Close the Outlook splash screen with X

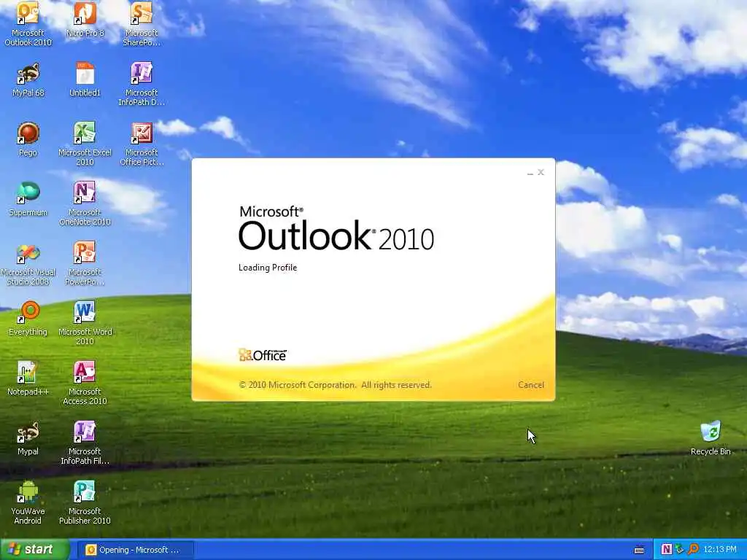pos(541,172)
